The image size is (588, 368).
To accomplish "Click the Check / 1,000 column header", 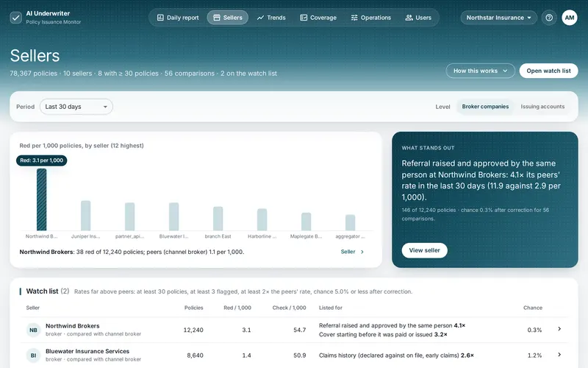I will [x=289, y=308].
